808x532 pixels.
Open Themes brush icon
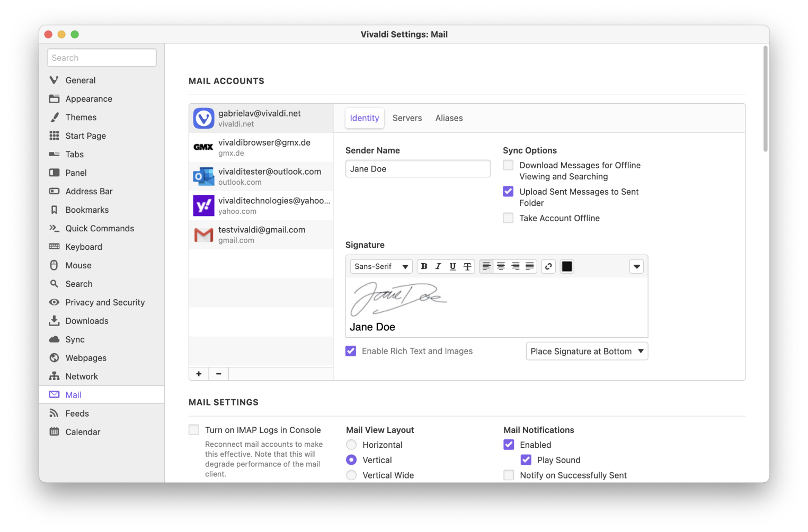(x=54, y=117)
